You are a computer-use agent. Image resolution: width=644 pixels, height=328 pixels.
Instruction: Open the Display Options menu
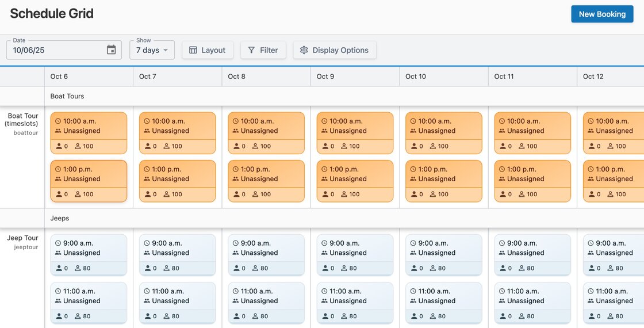[x=335, y=50]
